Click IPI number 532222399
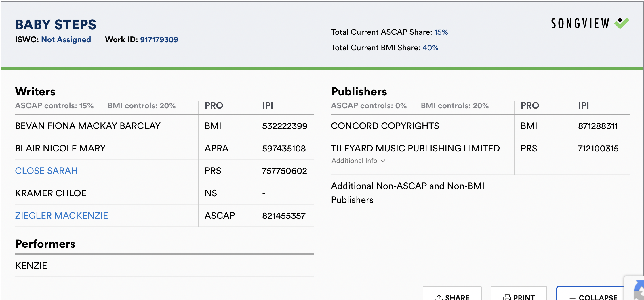The width and height of the screenshot is (644, 300). point(285,126)
